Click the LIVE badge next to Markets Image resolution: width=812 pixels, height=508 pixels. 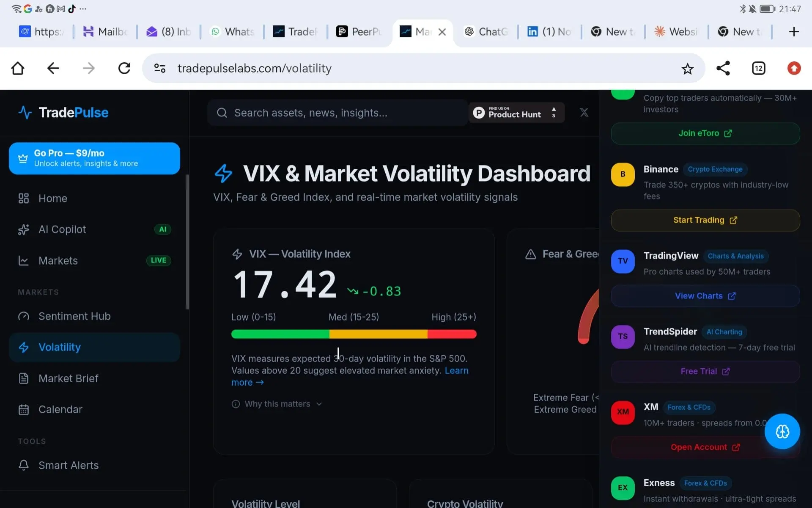pos(159,260)
